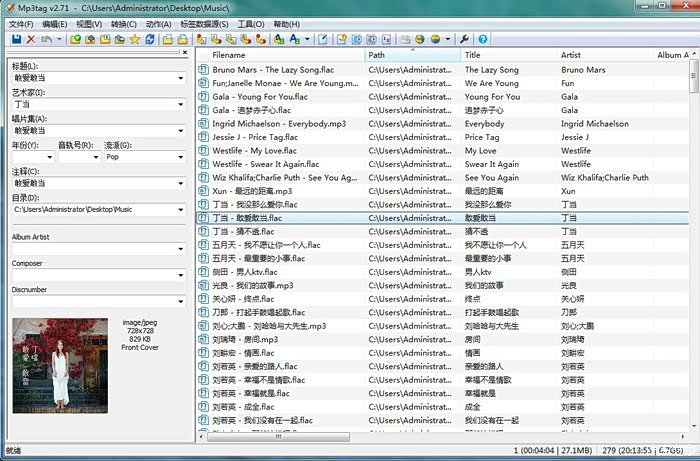Expand the 流派(G) genre dropdown showing Pop
The height and width of the screenshot is (461, 700).
(x=180, y=157)
